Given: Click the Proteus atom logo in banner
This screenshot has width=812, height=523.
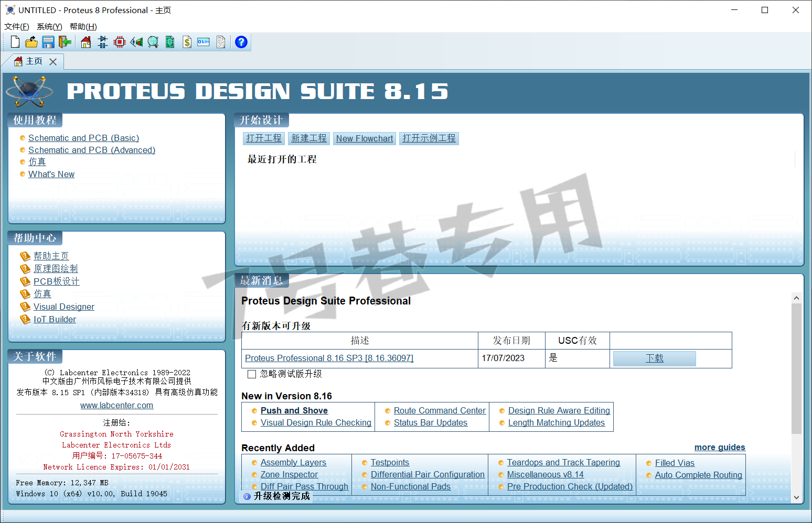Looking at the screenshot, I should (29, 92).
